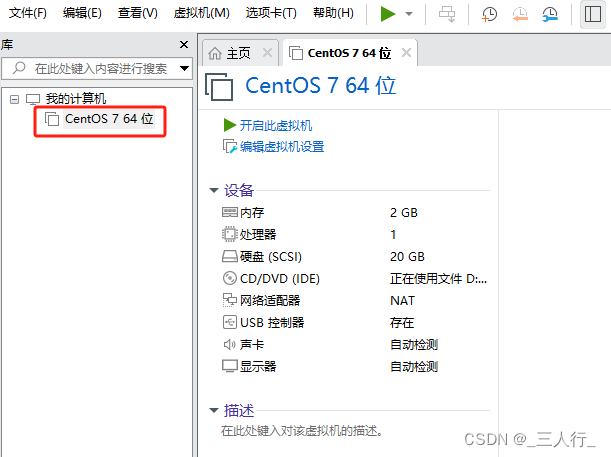The image size is (611, 457).
Task: Click the description text field 在此处键入对该虚拟机的描述
Action: point(302,431)
